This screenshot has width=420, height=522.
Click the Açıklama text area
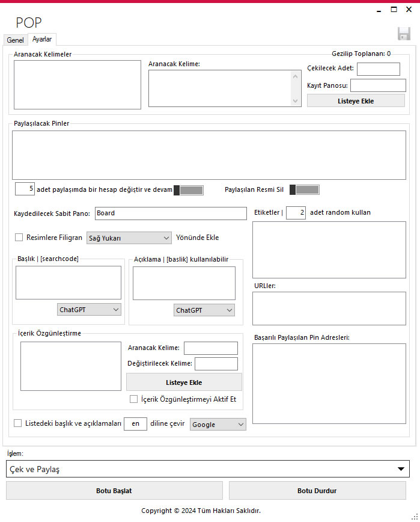184,283
